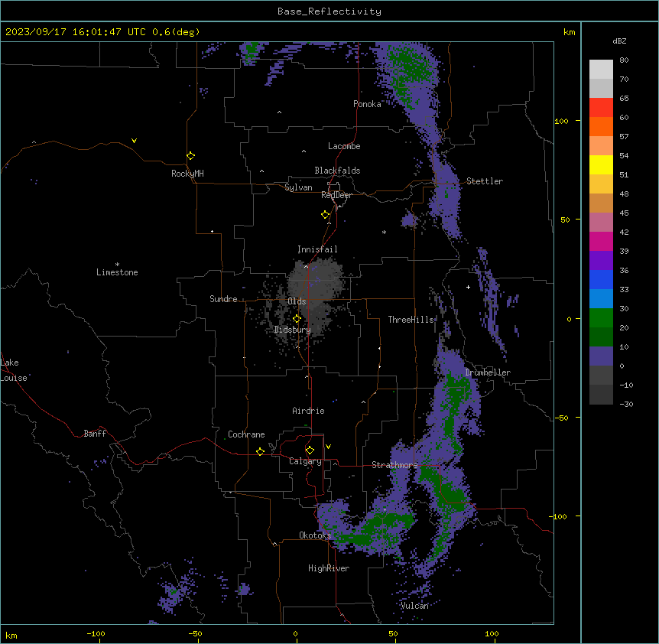Click the light gray 80 dBZ legend swatch
659x644 pixels.
(601, 70)
